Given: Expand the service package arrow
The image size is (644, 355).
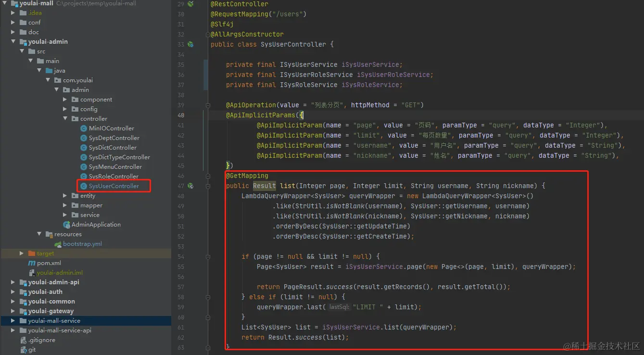Looking at the screenshot, I should (x=65, y=215).
